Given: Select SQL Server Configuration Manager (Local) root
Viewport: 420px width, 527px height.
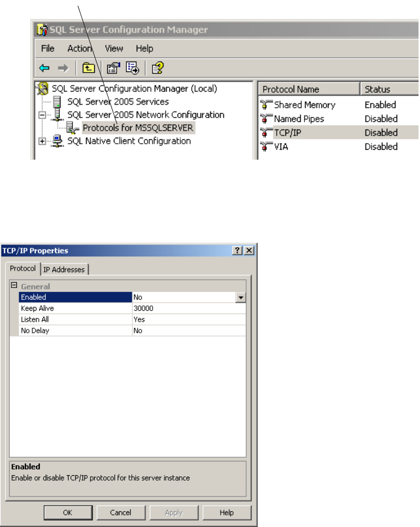Looking at the screenshot, I should (134, 89).
